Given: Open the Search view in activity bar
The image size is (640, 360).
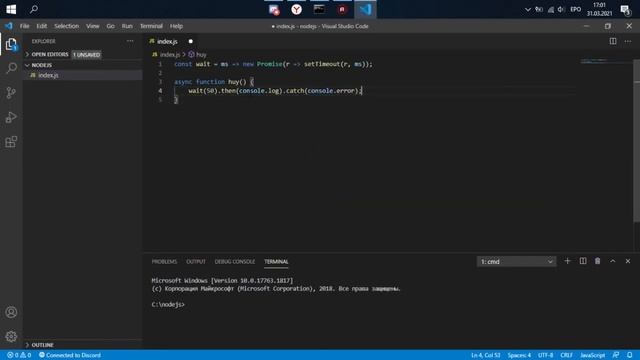Looking at the screenshot, I should pos(11,68).
